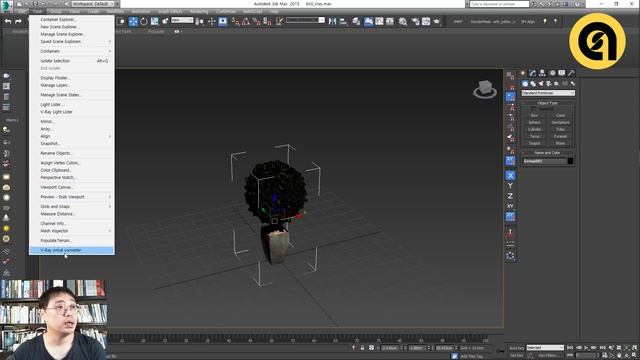
Task: Toggle X axis constraint button
Action: [510, 176]
